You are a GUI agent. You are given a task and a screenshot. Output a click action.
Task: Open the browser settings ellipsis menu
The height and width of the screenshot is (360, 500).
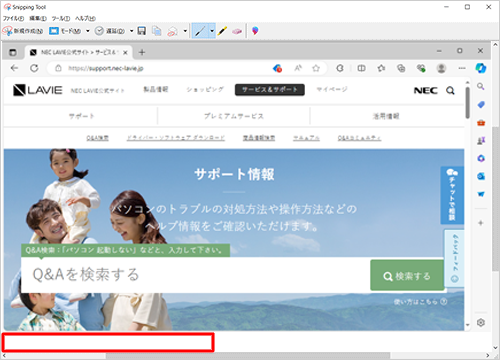point(462,68)
